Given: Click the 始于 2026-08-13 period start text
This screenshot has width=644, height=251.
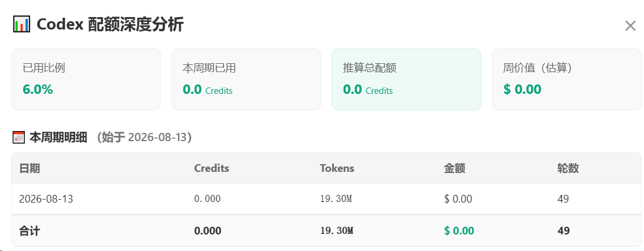Looking at the screenshot, I should click(144, 138).
